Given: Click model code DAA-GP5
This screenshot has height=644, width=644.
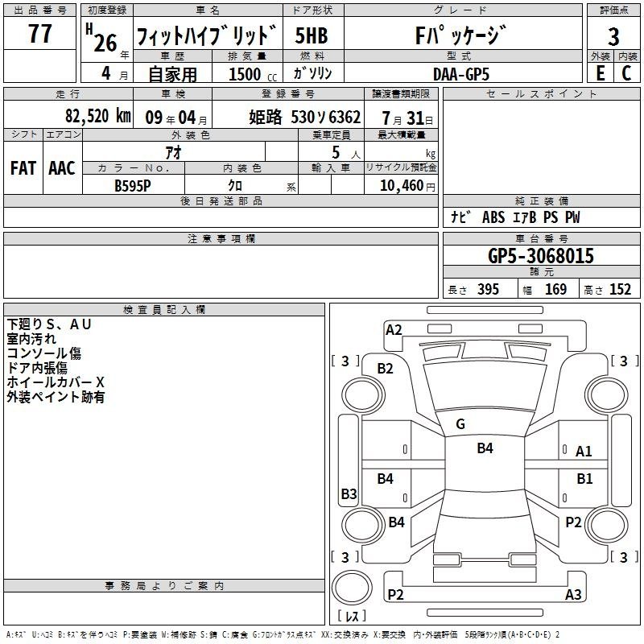Looking at the screenshot, I should click(x=460, y=74).
